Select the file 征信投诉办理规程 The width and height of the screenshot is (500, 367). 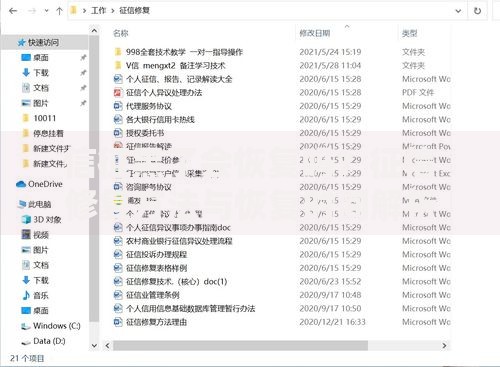pyautogui.click(x=156, y=254)
